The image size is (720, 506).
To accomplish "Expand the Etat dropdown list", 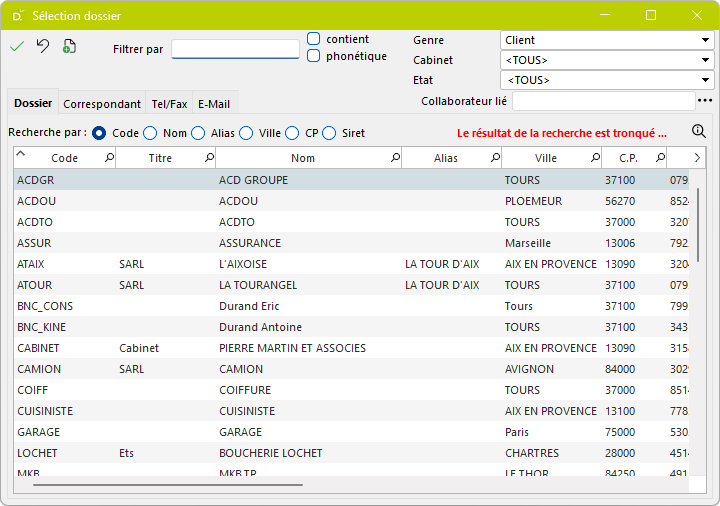I will click(x=606, y=80).
